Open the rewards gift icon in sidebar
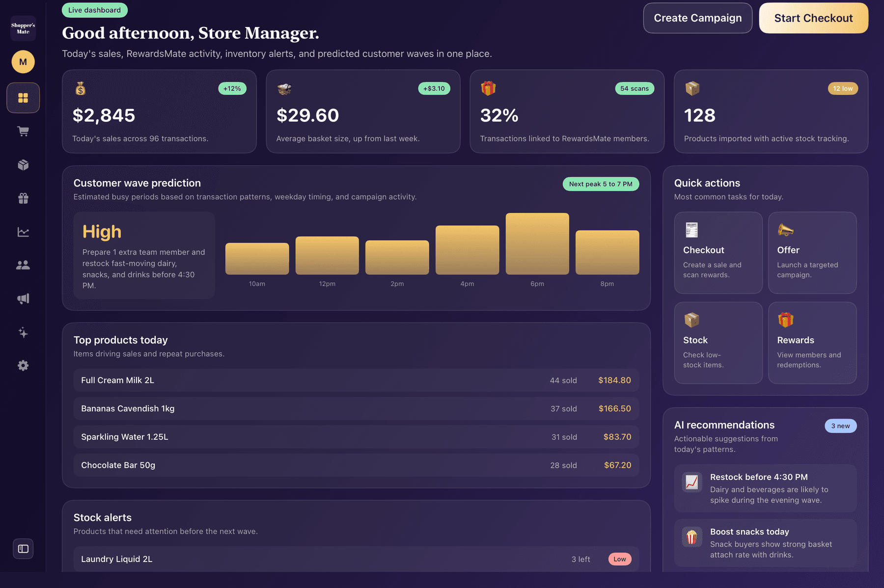Image resolution: width=884 pixels, height=588 pixels. pyautogui.click(x=23, y=198)
